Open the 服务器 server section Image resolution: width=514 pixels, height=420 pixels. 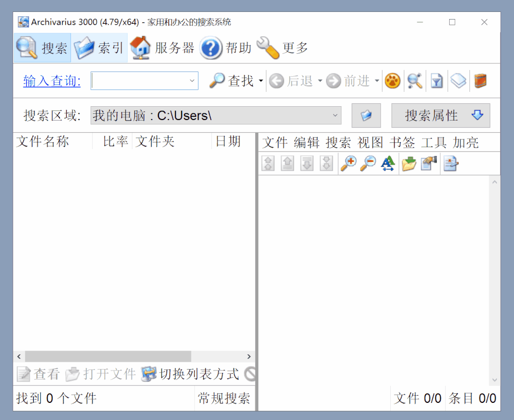tap(162, 48)
